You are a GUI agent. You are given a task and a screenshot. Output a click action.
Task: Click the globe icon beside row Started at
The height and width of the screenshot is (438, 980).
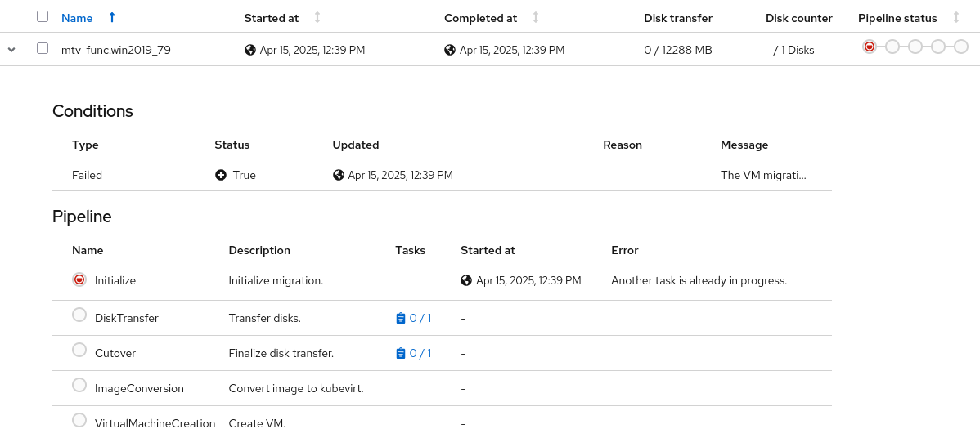[250, 50]
